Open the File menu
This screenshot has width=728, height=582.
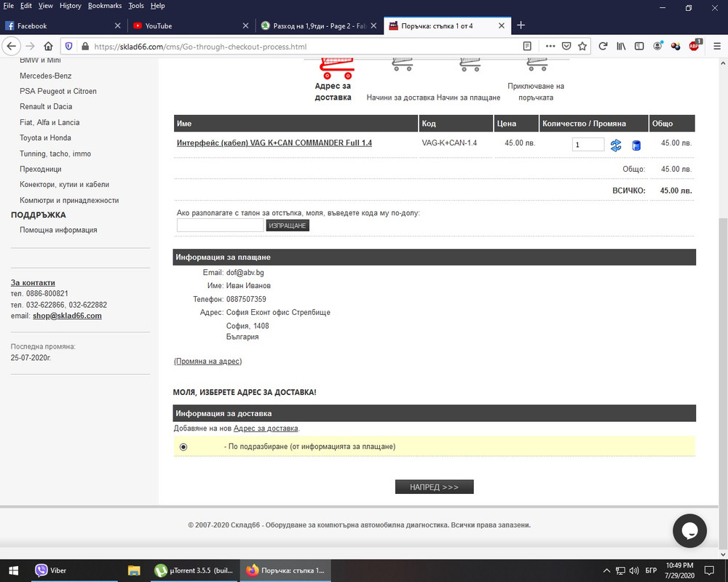[8, 6]
